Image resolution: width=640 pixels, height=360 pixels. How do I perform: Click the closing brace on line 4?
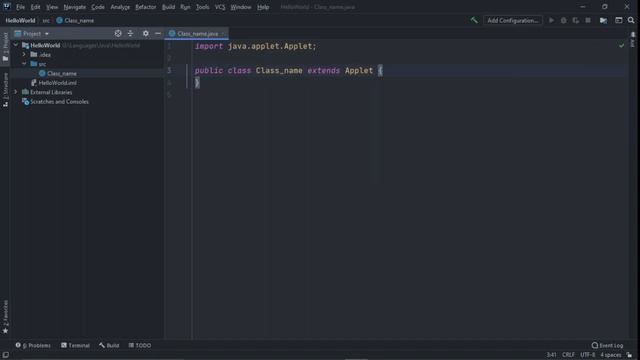[x=197, y=83]
